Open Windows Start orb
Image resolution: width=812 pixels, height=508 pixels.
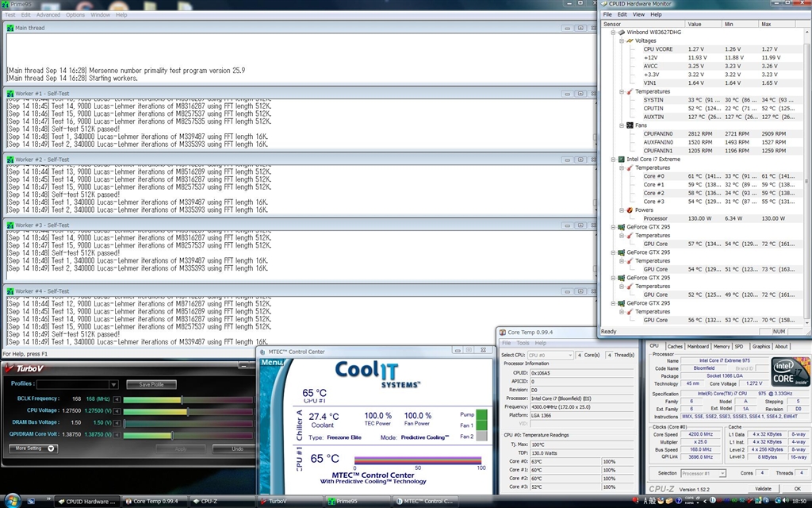[10, 501]
